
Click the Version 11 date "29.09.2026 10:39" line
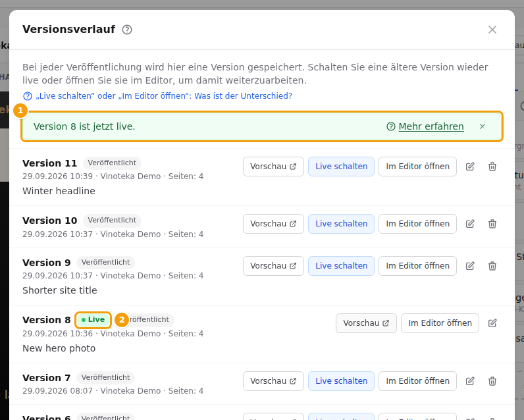click(113, 176)
